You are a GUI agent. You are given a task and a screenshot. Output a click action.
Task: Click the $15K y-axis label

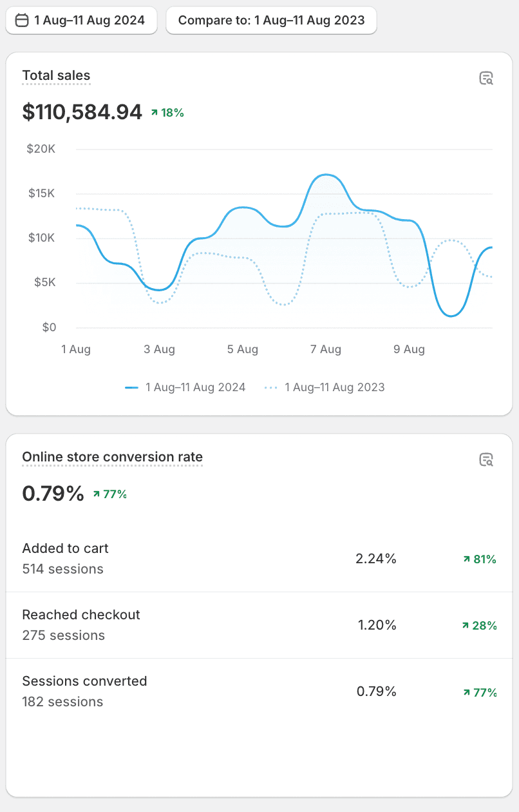[x=41, y=193]
